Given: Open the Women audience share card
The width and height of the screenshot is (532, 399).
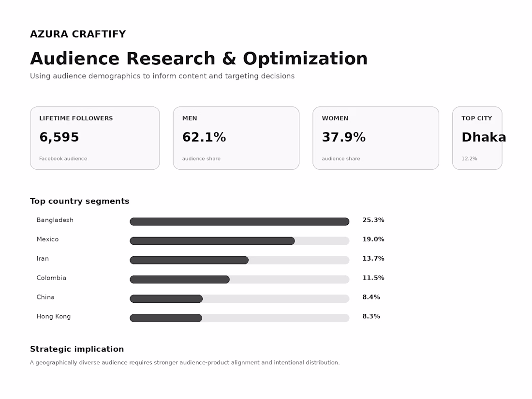Looking at the screenshot, I should coord(376,138).
